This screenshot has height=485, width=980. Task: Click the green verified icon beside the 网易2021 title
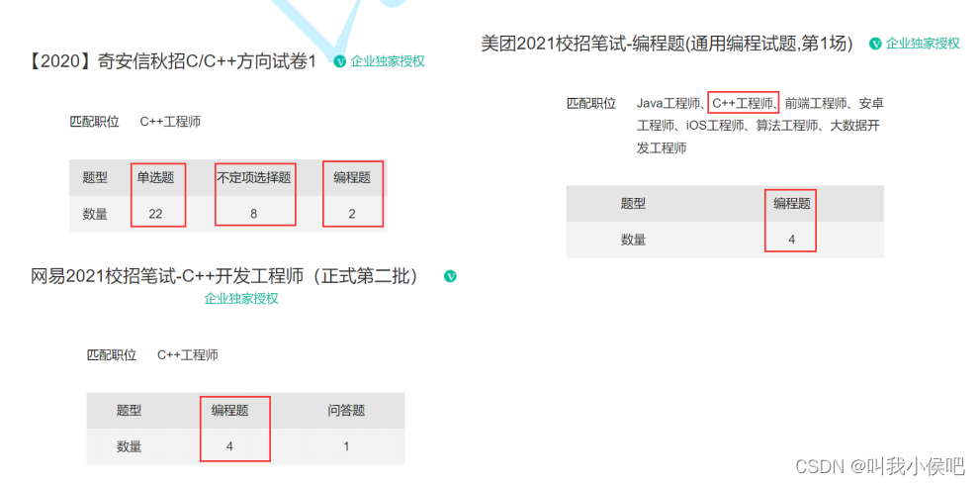point(450,276)
